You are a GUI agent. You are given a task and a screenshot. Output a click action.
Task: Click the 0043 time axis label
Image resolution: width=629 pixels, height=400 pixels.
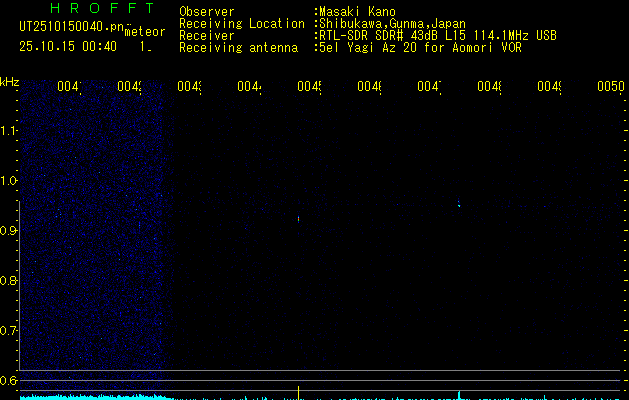coord(189,86)
